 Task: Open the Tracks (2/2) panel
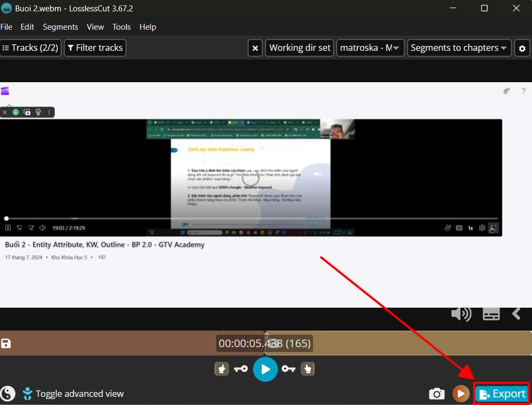tap(30, 48)
